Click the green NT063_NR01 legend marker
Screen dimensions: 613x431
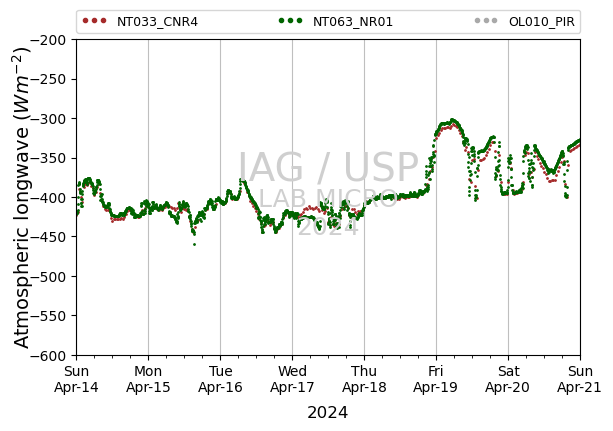[290, 21]
